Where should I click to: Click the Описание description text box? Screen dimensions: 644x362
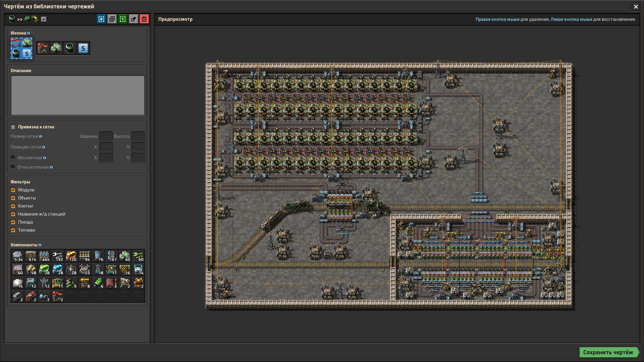(78, 96)
